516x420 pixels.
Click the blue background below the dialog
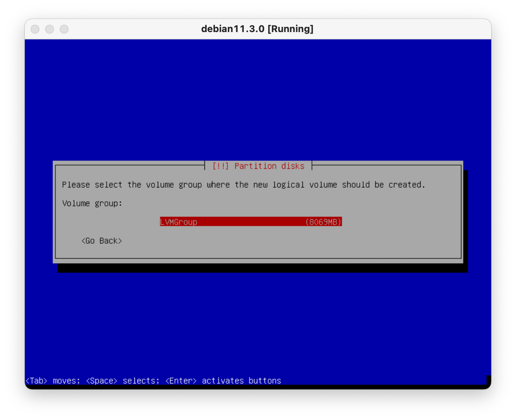tap(257, 321)
